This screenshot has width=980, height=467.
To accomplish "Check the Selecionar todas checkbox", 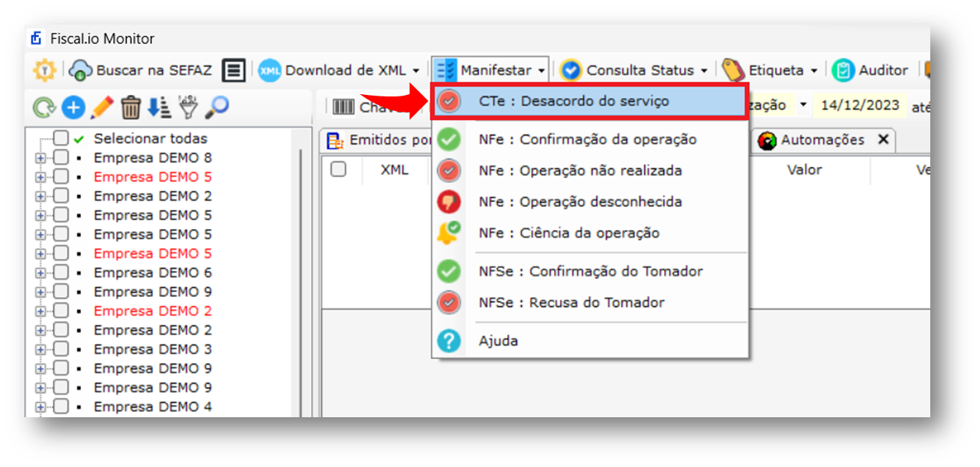I will click(61, 139).
